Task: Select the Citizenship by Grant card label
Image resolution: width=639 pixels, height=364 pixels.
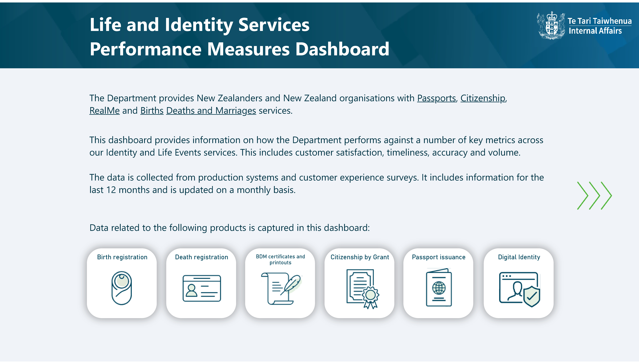Action: pyautogui.click(x=360, y=257)
